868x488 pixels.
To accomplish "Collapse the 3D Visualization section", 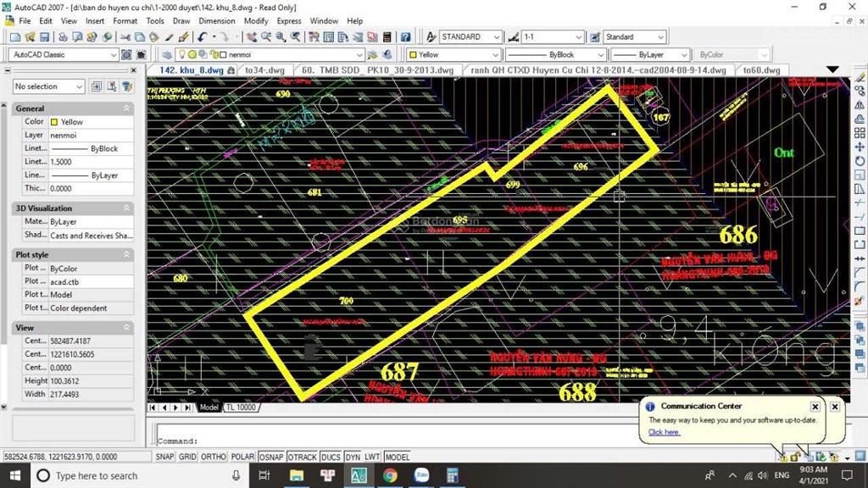I will pos(126,208).
